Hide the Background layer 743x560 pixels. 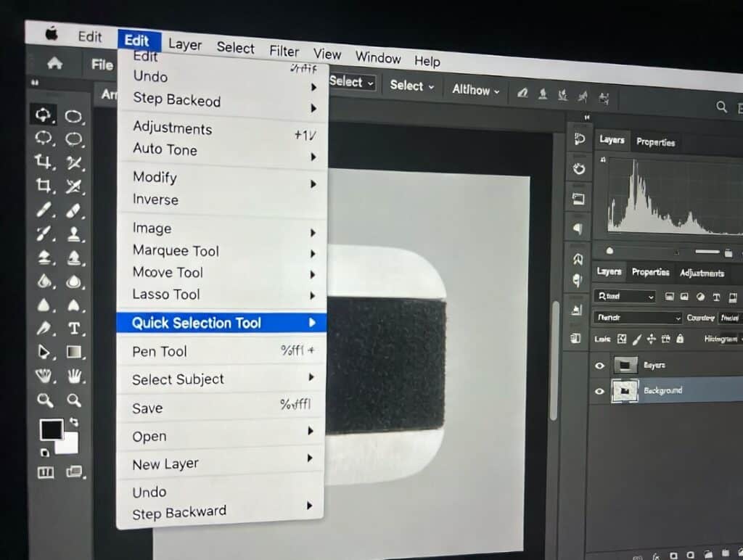pyautogui.click(x=599, y=390)
